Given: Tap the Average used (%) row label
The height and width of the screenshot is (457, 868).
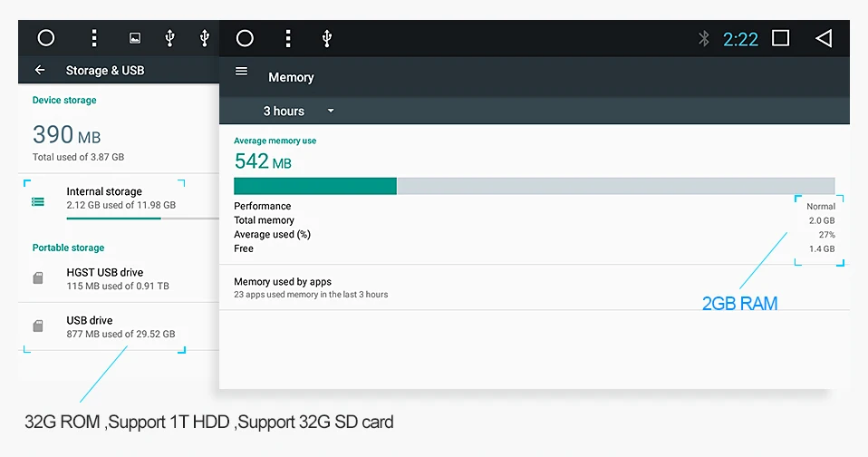Looking at the screenshot, I should click(273, 234).
